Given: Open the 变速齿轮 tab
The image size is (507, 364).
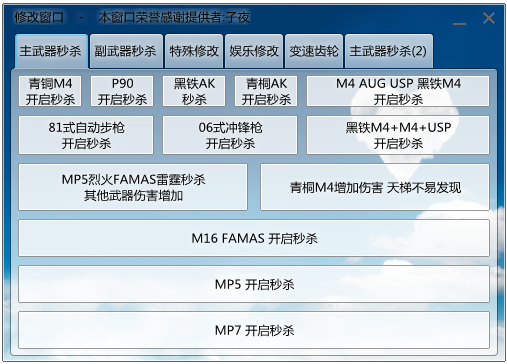Looking at the screenshot, I should coord(314,51).
